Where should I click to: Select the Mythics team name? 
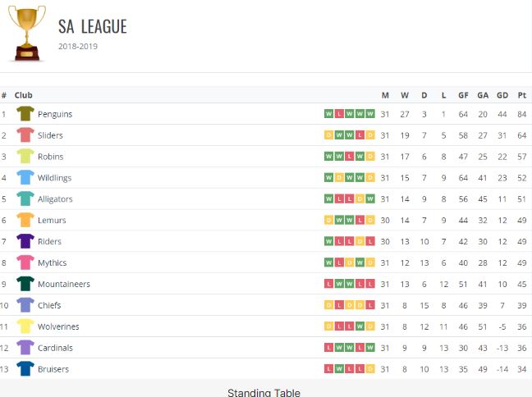point(52,262)
